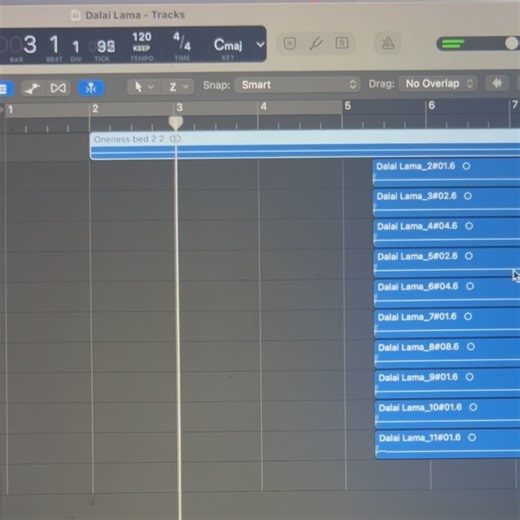Click the automation curve tool icon
The width and height of the screenshot is (520, 520).
[x=33, y=88]
